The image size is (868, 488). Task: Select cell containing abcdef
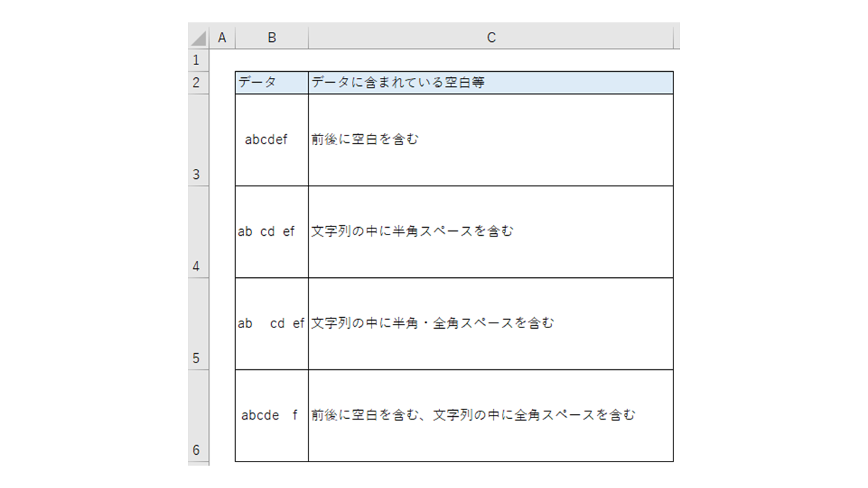click(x=272, y=140)
